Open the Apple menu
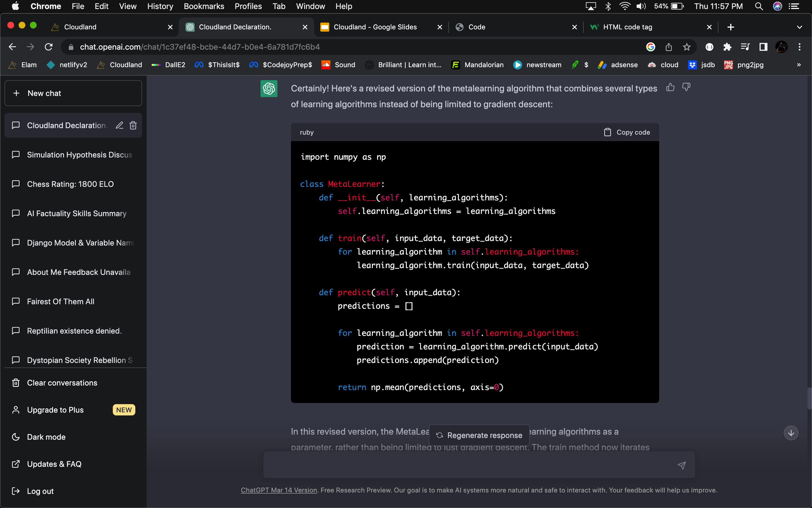Screen dimensions: 812x508 [x=16, y=6]
